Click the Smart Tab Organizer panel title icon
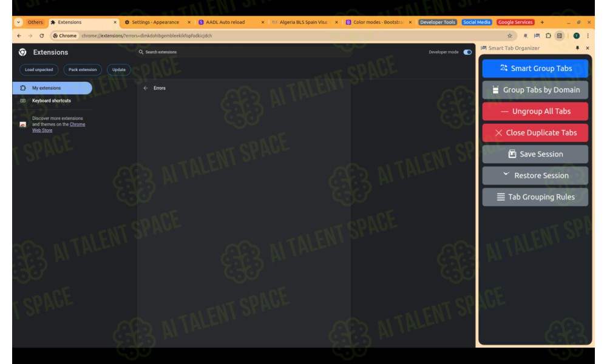The height and width of the screenshot is (364, 607). pyautogui.click(x=484, y=48)
